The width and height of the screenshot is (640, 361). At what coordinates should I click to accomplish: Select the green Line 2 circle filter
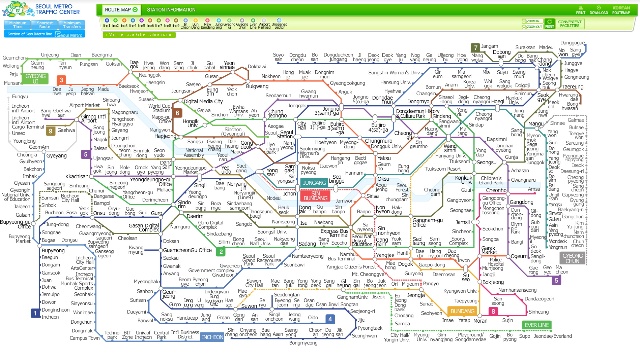point(116,20)
